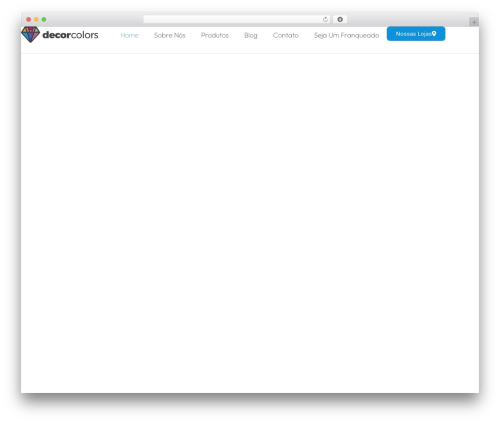The height and width of the screenshot is (423, 500).
Task: Open the Contato page
Action: click(286, 35)
